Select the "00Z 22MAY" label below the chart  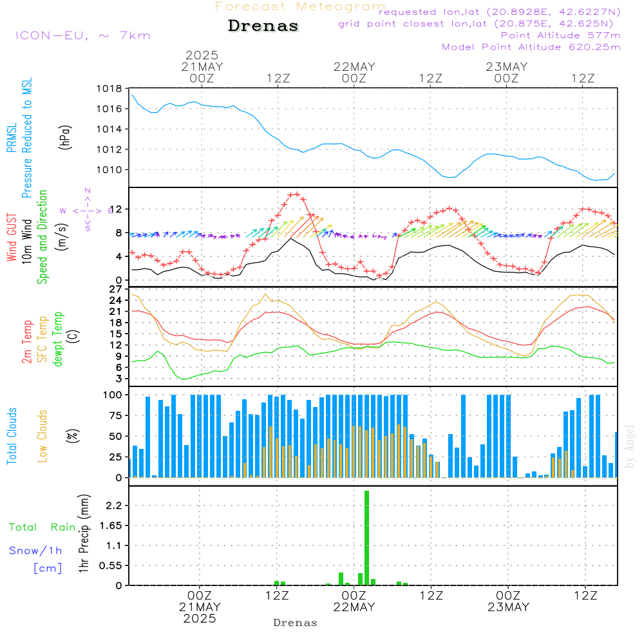[x=354, y=601]
